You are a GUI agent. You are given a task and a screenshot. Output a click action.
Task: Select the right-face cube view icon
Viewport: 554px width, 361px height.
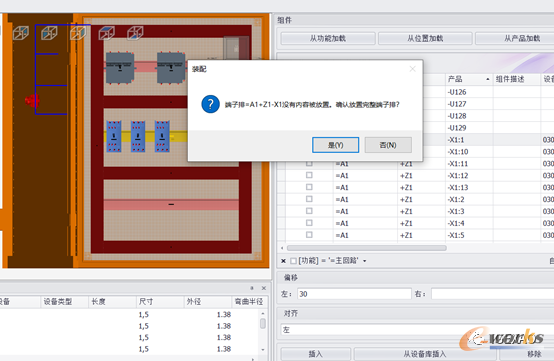78,33
